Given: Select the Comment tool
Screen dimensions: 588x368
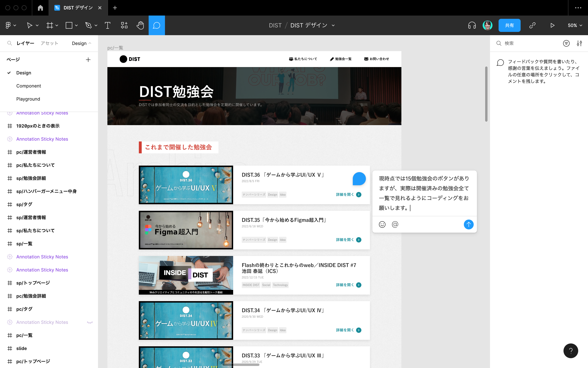Looking at the screenshot, I should pos(156,25).
